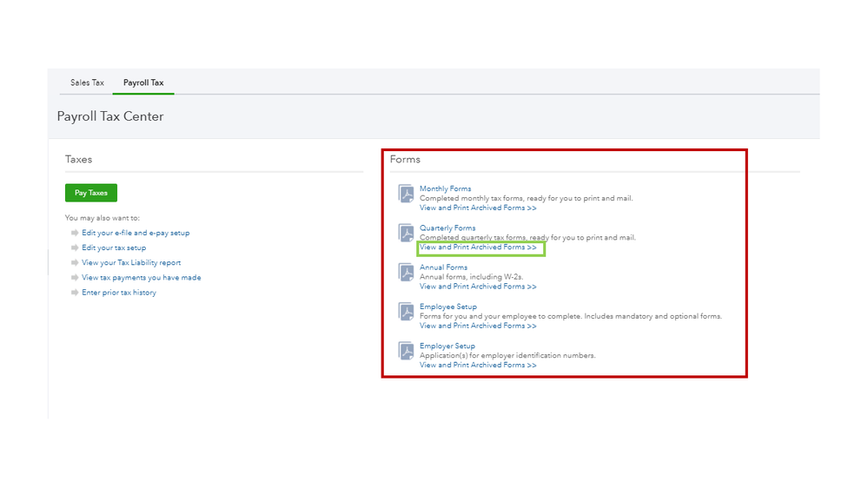Click arrow icon next to View tax payments

click(x=75, y=278)
